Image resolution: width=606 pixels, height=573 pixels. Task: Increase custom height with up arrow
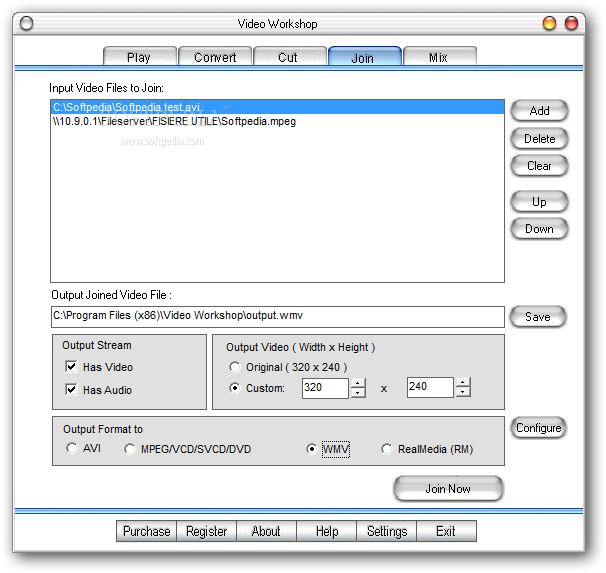pos(463,383)
